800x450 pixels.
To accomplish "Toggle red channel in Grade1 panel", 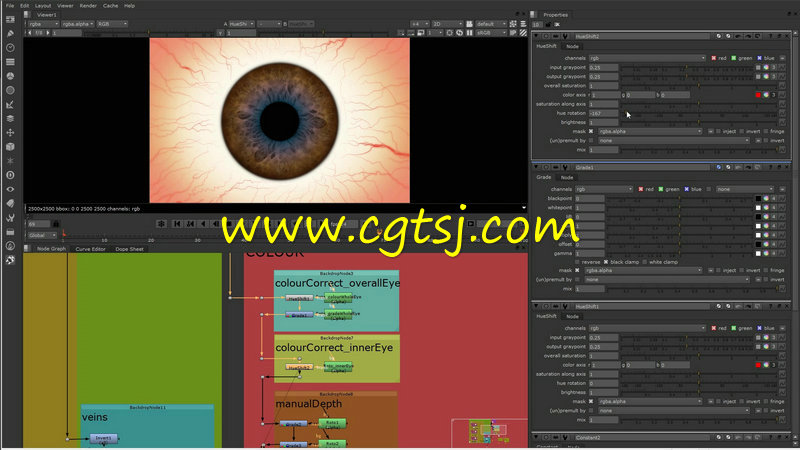I will click(x=641, y=189).
